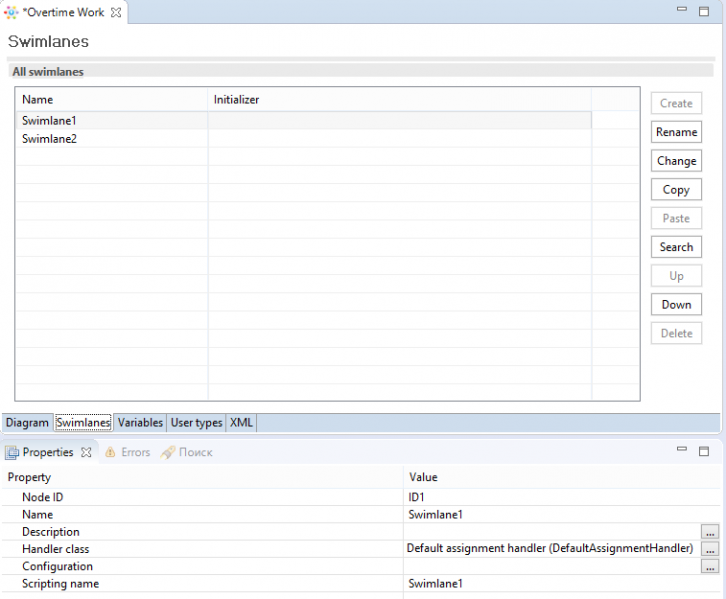Close the Properties view tab
This screenshot has width=726, height=599.
pos(86,452)
